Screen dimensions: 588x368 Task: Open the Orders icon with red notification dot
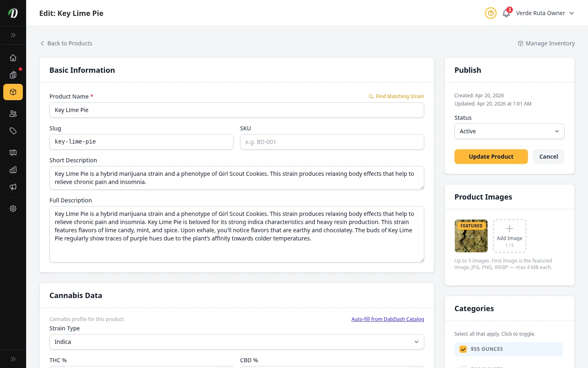(x=13, y=75)
